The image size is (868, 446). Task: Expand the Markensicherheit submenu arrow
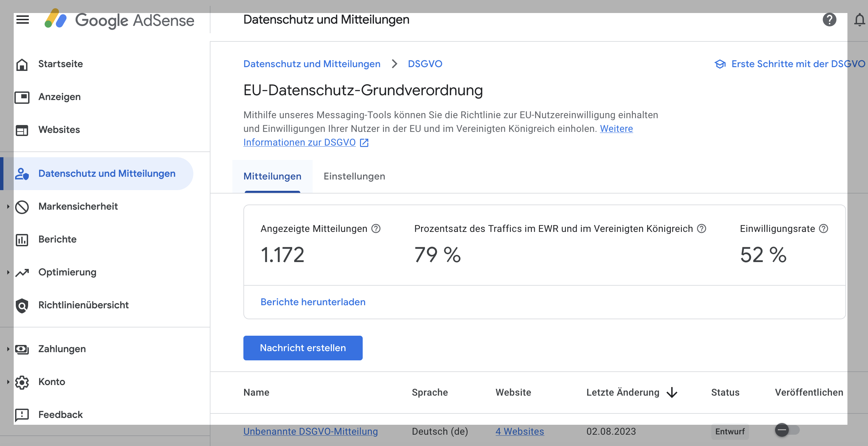coord(8,206)
